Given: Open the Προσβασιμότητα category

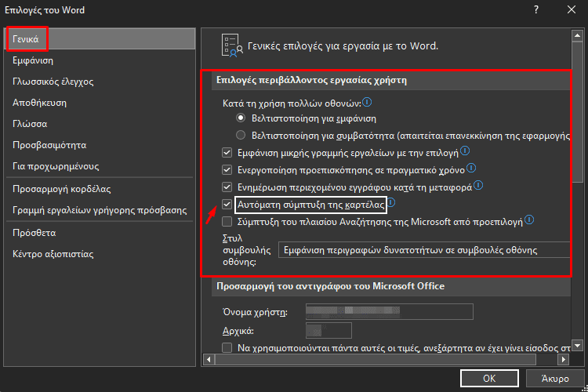Looking at the screenshot, I should point(100,145).
